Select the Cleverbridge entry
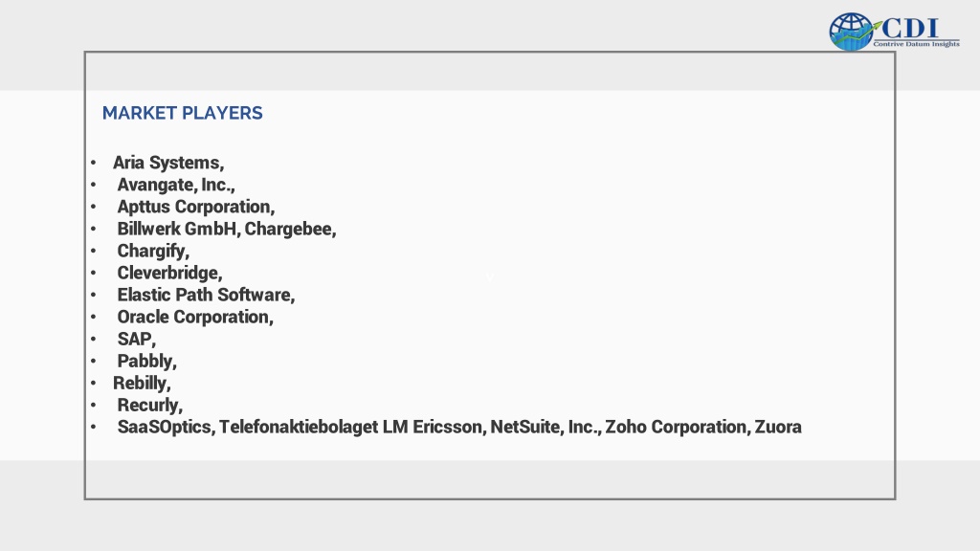980x551 pixels. (169, 273)
